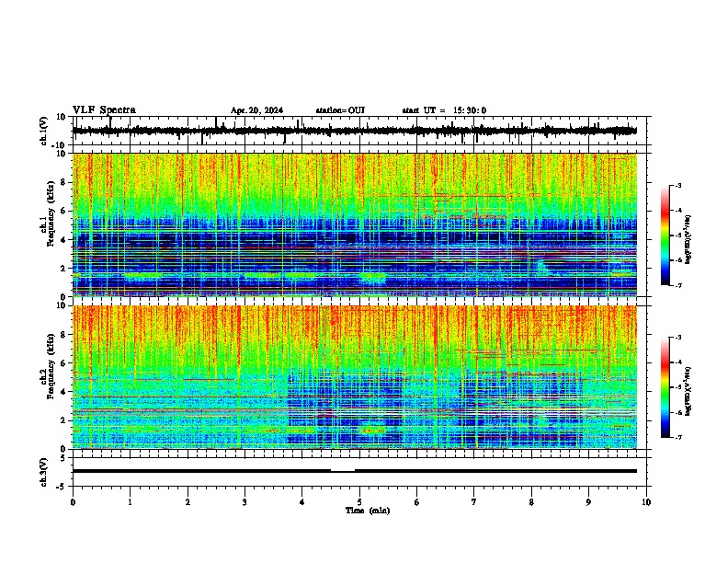
Task: Click time axis tick label "2"
Action: click(x=188, y=502)
